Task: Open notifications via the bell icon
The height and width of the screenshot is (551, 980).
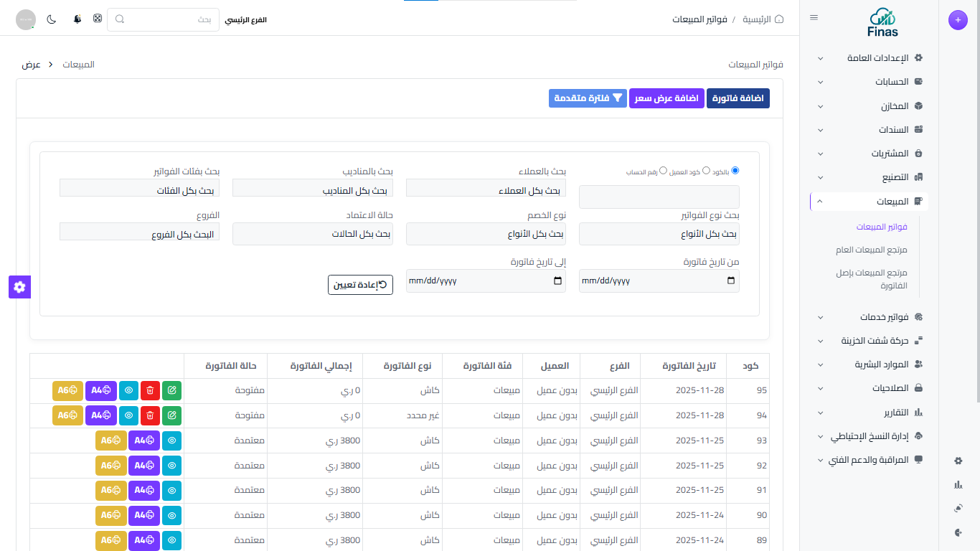Action: 77,19
